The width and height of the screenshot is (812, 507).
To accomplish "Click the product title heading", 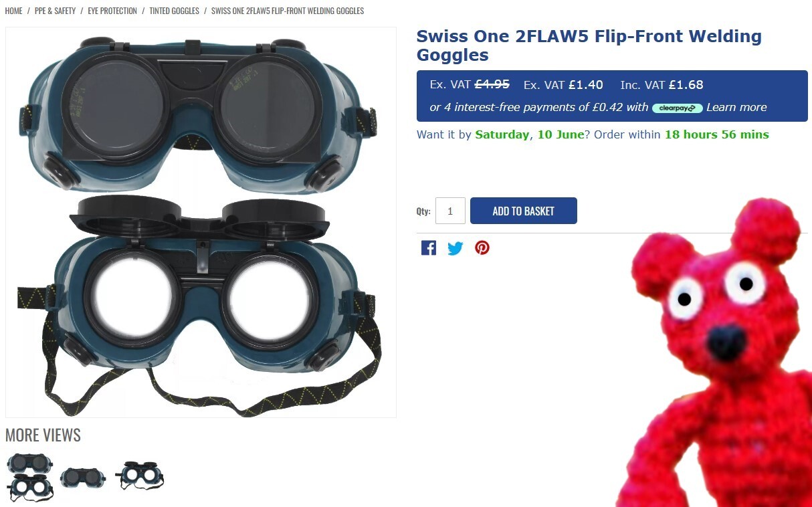I will click(x=589, y=45).
